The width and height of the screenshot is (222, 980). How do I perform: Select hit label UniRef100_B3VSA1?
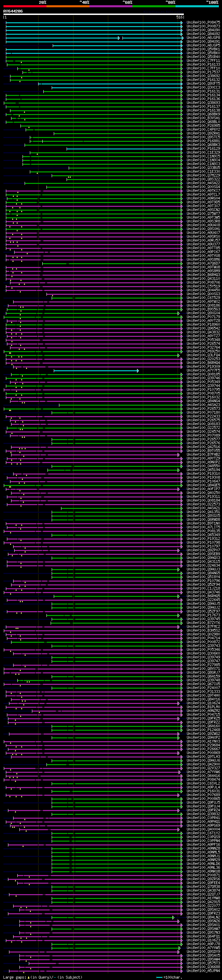tap(203, 118)
